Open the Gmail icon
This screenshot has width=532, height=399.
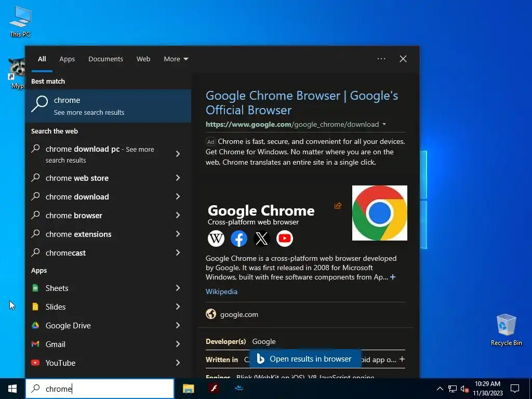(35, 344)
